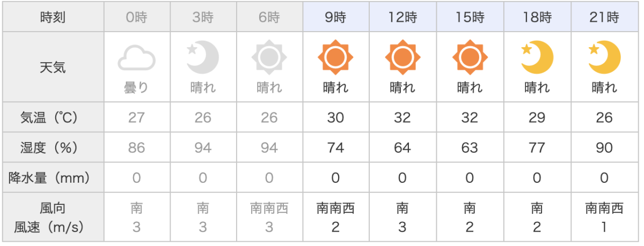The height and width of the screenshot is (246, 644).
Task: Click the 気温(℃) row label
Action: (53, 118)
